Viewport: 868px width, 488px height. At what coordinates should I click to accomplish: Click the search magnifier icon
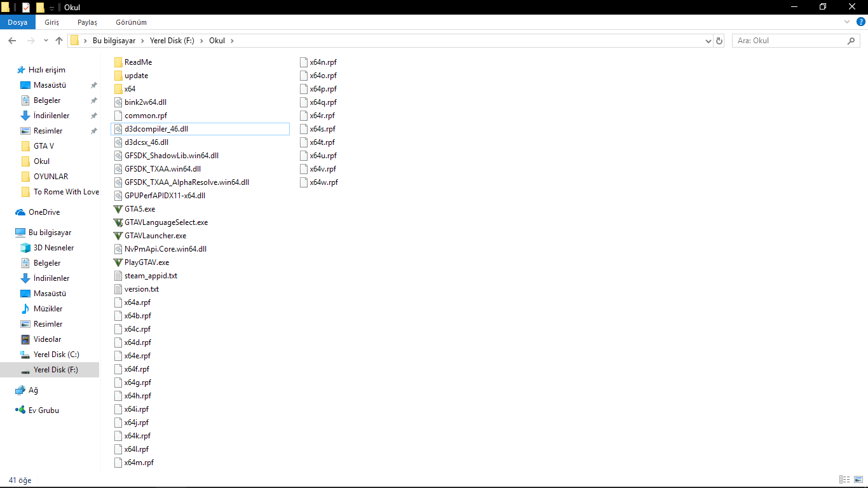click(x=851, y=41)
